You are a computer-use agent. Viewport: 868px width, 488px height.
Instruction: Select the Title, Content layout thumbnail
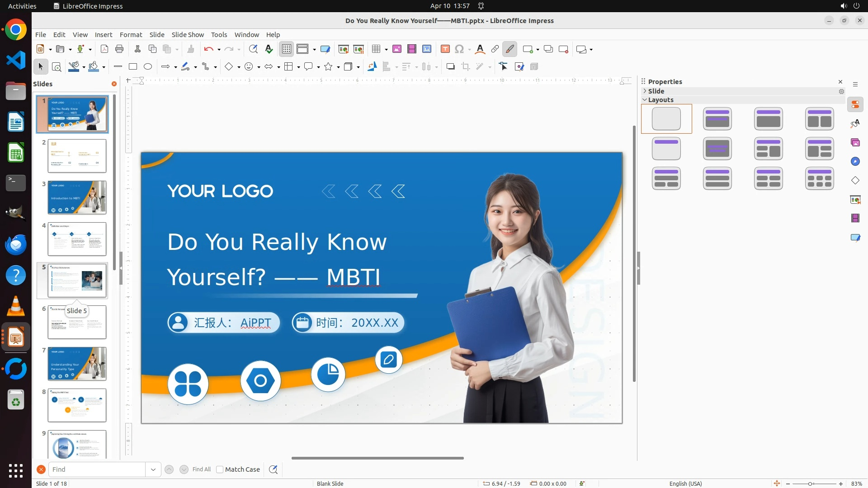(768, 119)
